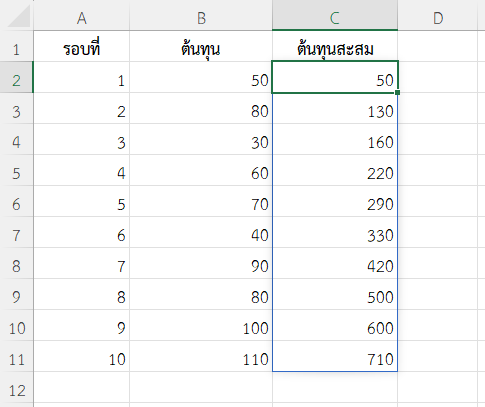The height and width of the screenshot is (407, 485).
Task: Select row 12 header
Action: pyautogui.click(x=17, y=387)
